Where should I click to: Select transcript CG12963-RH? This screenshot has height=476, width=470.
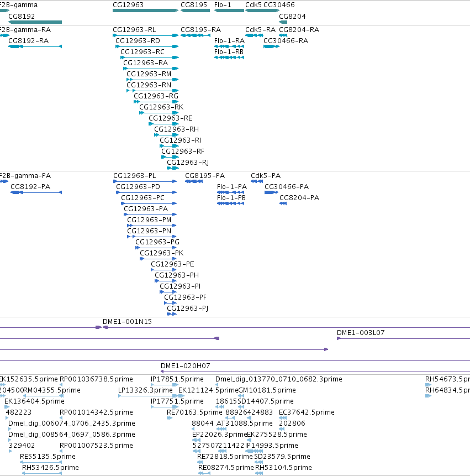[x=166, y=135]
